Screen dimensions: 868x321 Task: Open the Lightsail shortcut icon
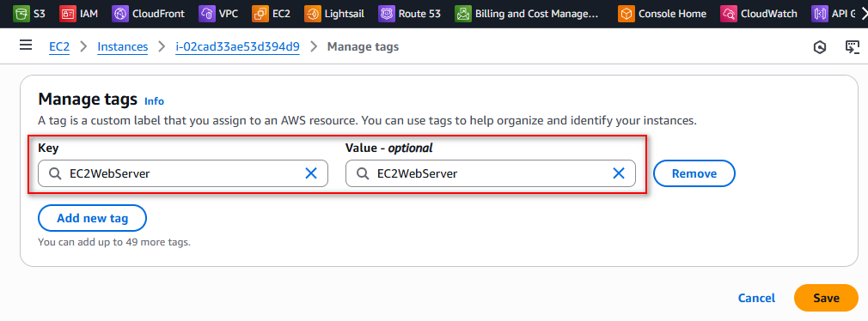point(313,13)
